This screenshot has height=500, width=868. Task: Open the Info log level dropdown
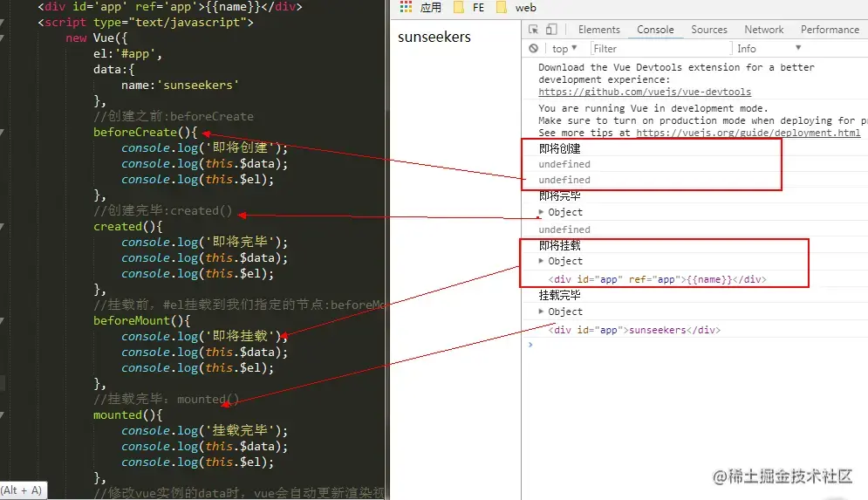[x=769, y=49]
